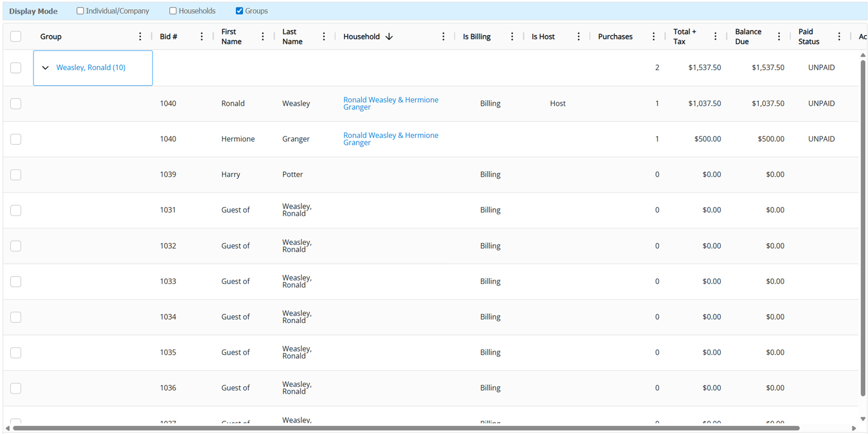868x434 pixels.
Task: Collapse the Weasley, Ronald group chevron
Action: pyautogui.click(x=45, y=68)
